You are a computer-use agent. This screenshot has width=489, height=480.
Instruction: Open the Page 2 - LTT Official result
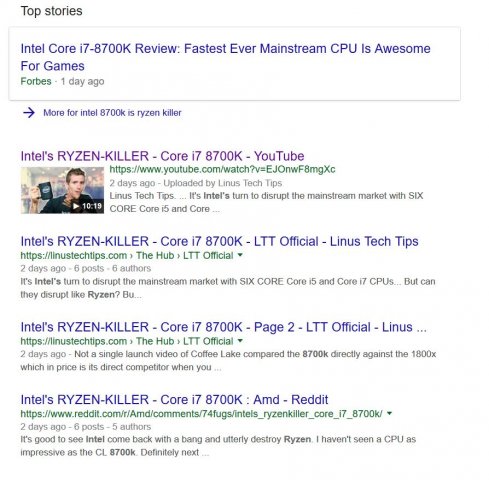223,327
